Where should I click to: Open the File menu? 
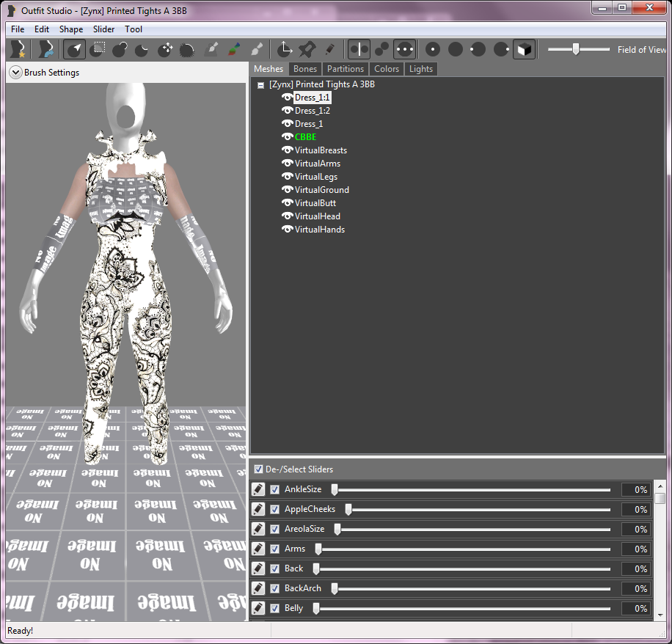pyautogui.click(x=18, y=29)
